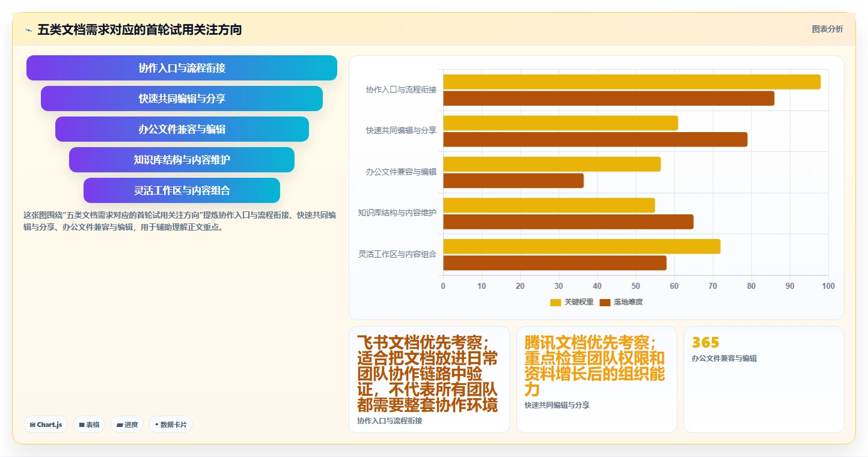Click the 图表分析 label in the header
This screenshot has height=457, width=868.
(x=827, y=29)
